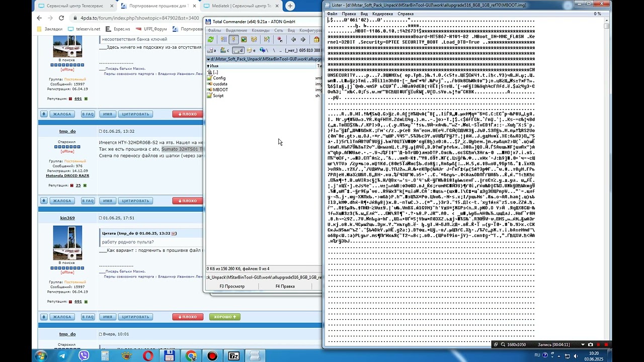644x362 pixels.
Task: Open Telegram from the taskbar
Action: [x=62, y=356]
